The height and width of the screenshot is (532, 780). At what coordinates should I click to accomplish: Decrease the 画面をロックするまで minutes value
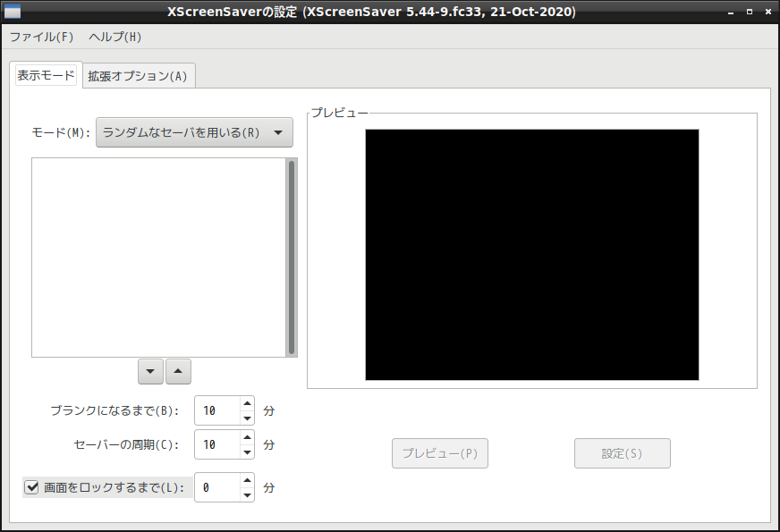point(247,494)
